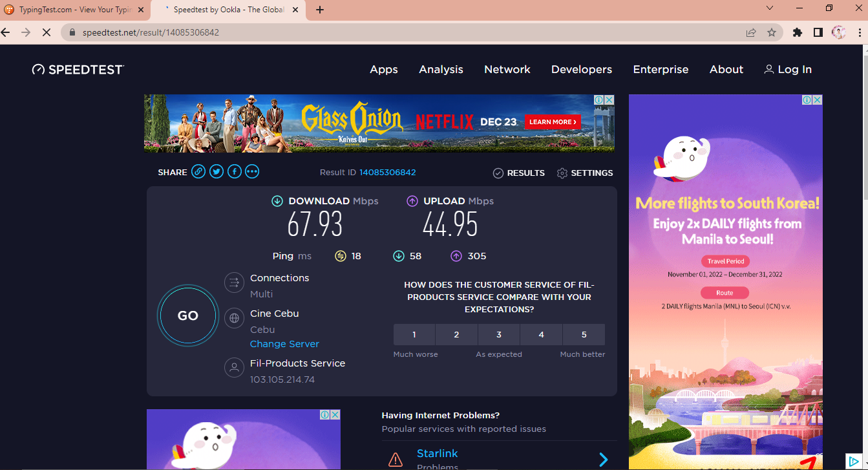Open the Enterprise menu

coord(661,69)
